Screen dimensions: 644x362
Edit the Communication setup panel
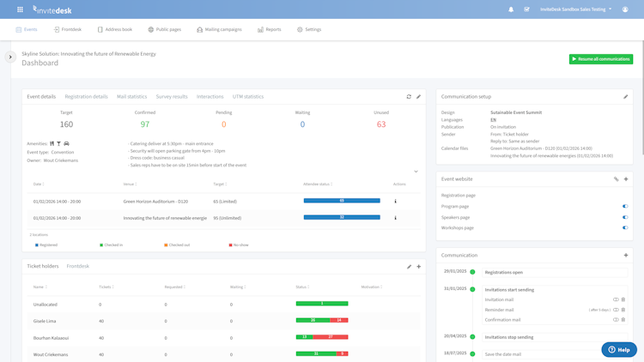[625, 97]
